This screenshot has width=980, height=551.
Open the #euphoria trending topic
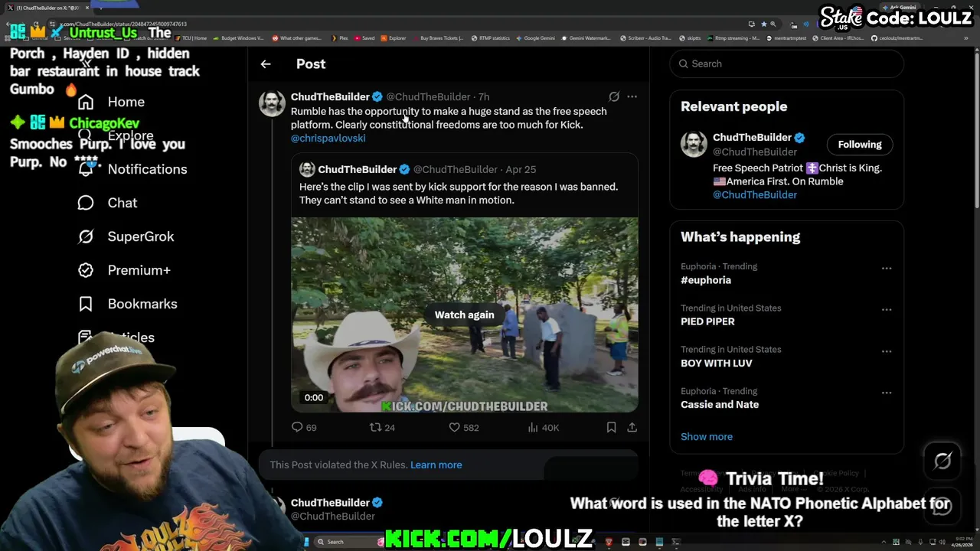pyautogui.click(x=705, y=280)
